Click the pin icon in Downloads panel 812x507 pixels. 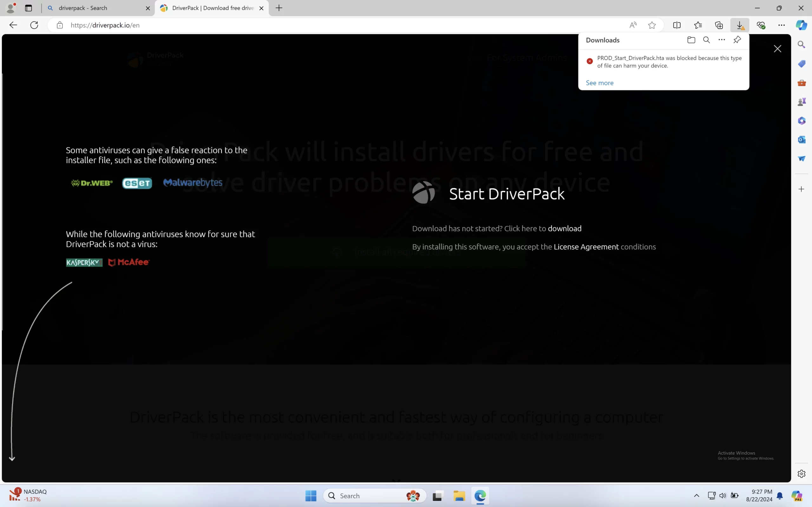(x=737, y=40)
